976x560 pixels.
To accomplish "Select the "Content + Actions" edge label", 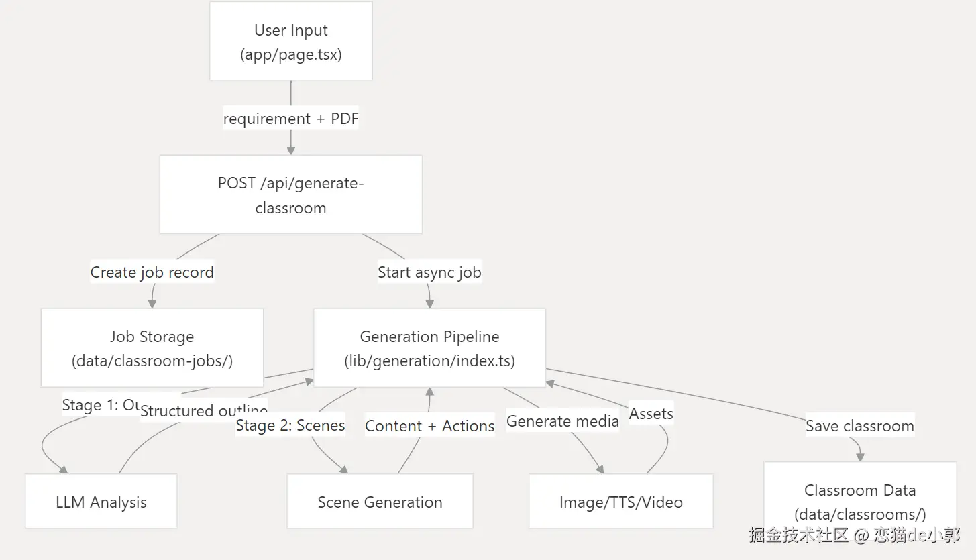I will click(429, 425).
